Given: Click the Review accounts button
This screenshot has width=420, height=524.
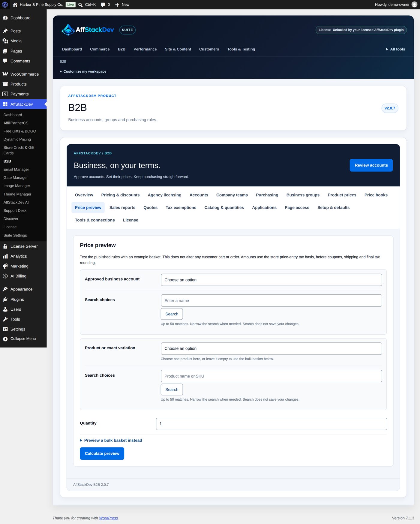Looking at the screenshot, I should 371,165.
